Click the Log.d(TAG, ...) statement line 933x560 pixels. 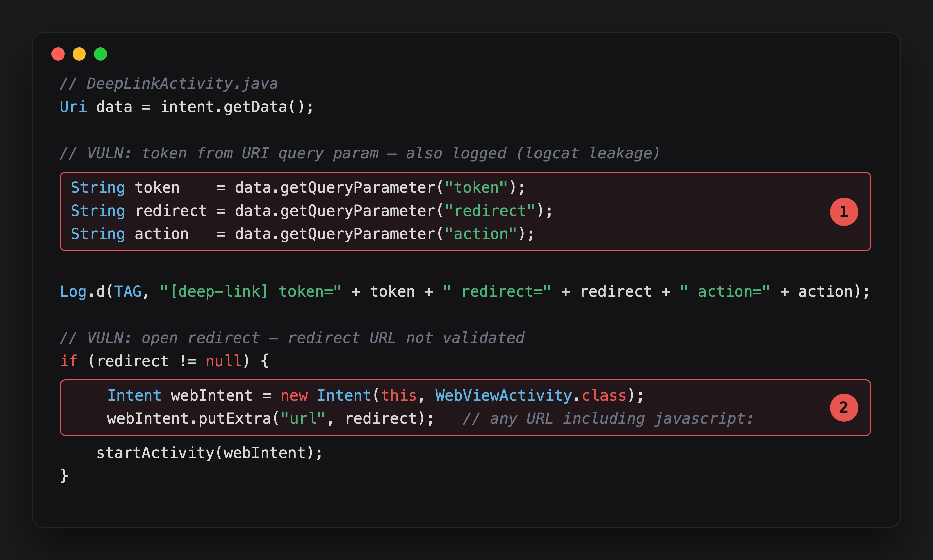coord(465,292)
